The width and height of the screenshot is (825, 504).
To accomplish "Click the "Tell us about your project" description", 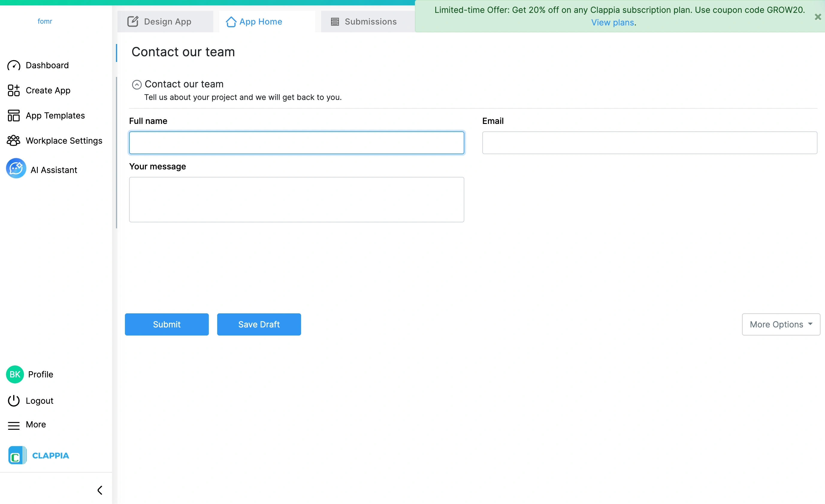I will [243, 97].
